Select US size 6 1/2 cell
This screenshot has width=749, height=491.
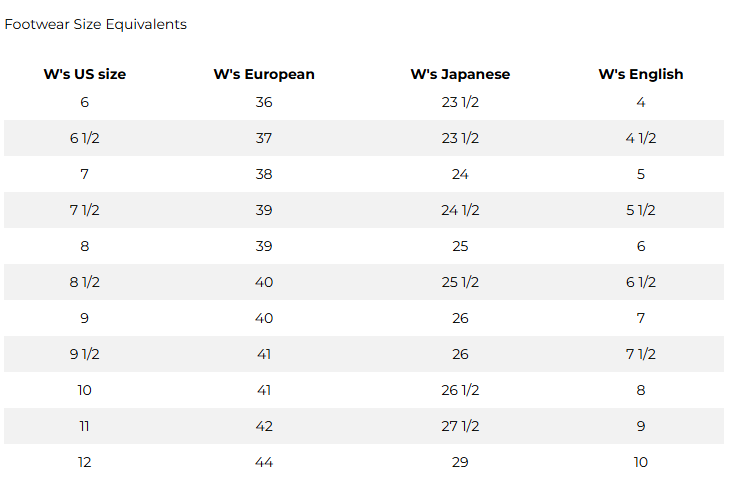click(84, 138)
